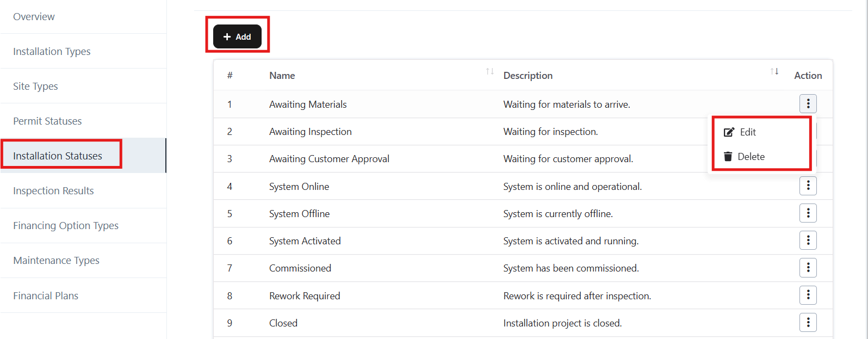Open action menu for System Offline row
This screenshot has height=339, width=868.
pyautogui.click(x=808, y=213)
